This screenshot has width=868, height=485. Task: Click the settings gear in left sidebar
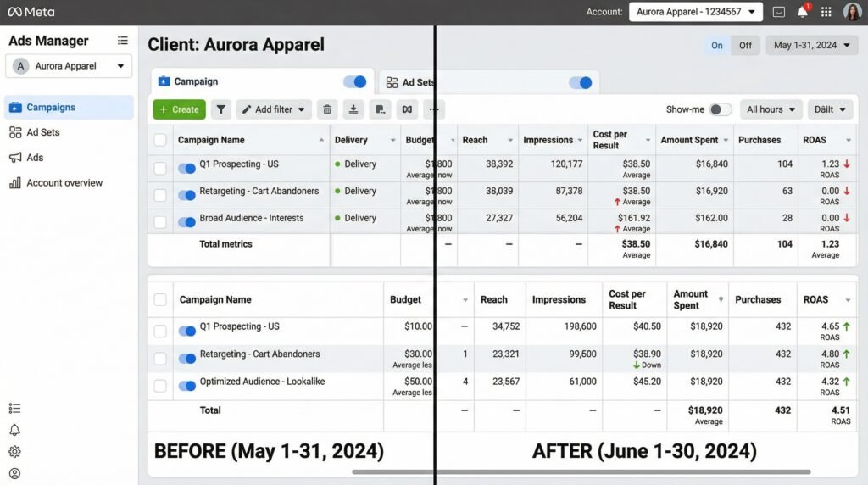tap(14, 452)
